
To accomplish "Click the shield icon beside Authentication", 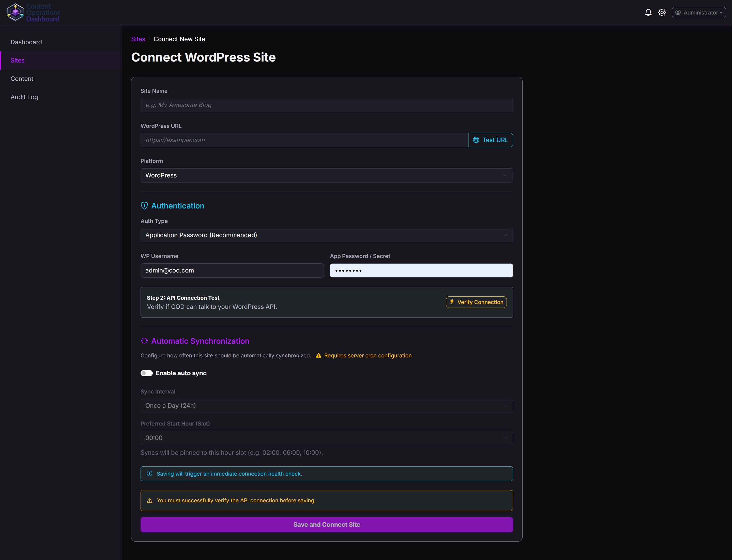I will click(x=144, y=206).
